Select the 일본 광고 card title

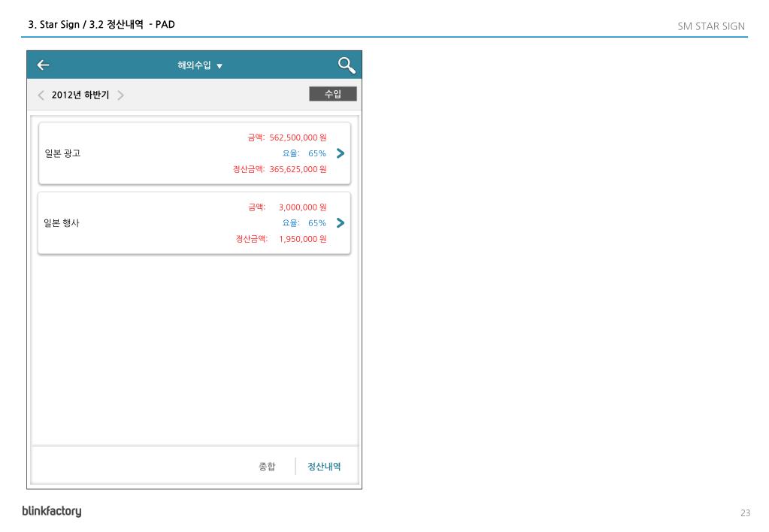[62, 153]
